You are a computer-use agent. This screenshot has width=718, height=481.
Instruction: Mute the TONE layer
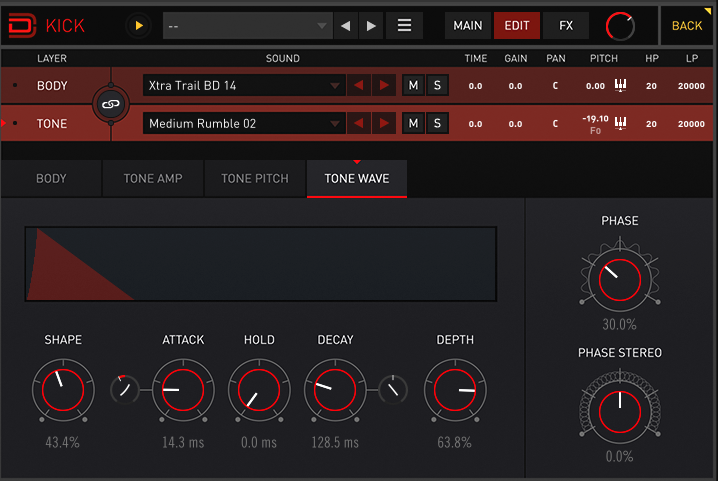[413, 123]
